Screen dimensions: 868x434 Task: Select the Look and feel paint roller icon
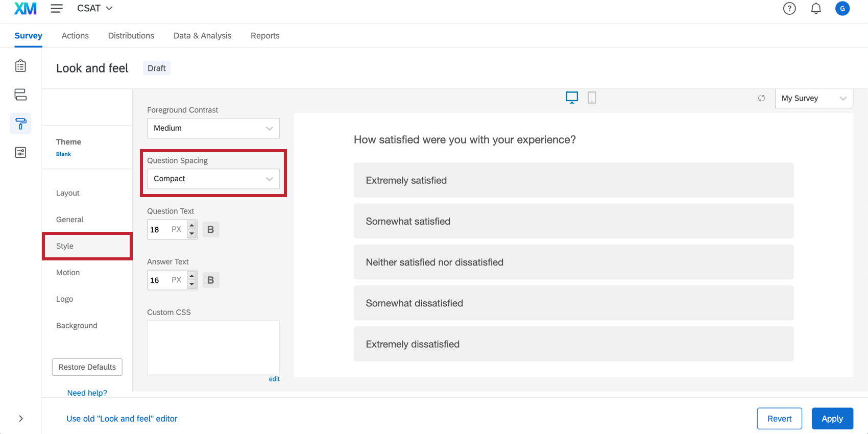(20, 124)
